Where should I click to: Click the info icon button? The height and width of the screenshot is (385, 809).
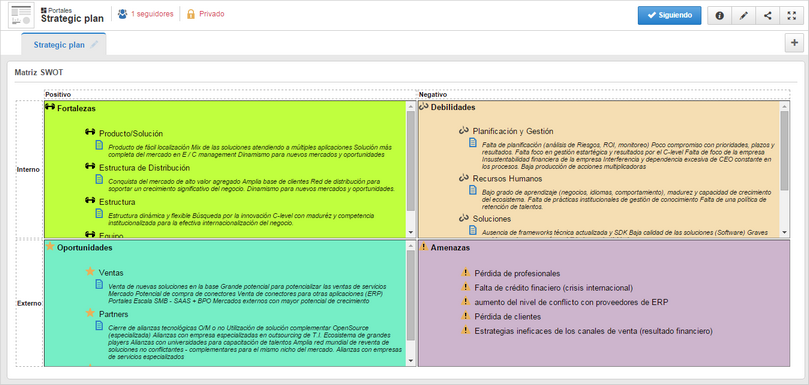tap(719, 15)
